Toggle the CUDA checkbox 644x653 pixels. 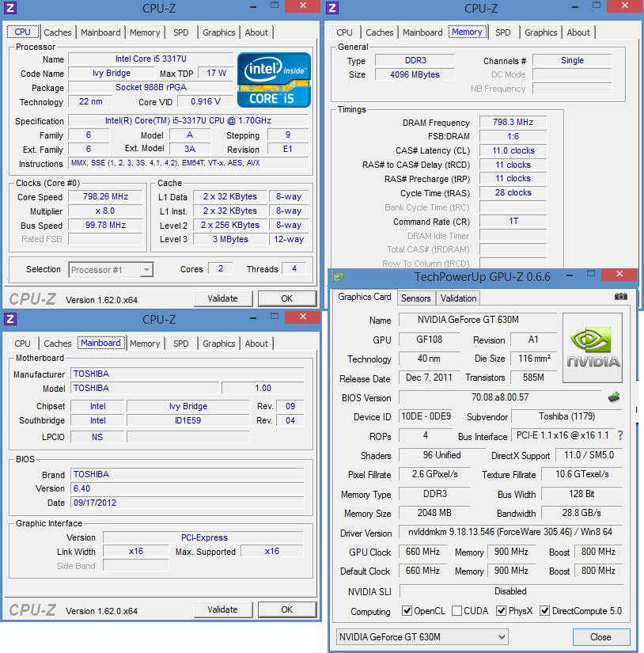coord(456,610)
